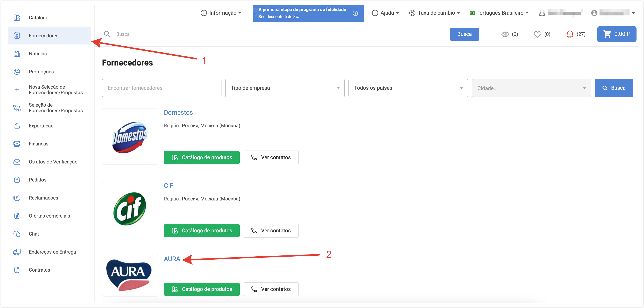Click the Chat icon in sidebar

point(17,234)
